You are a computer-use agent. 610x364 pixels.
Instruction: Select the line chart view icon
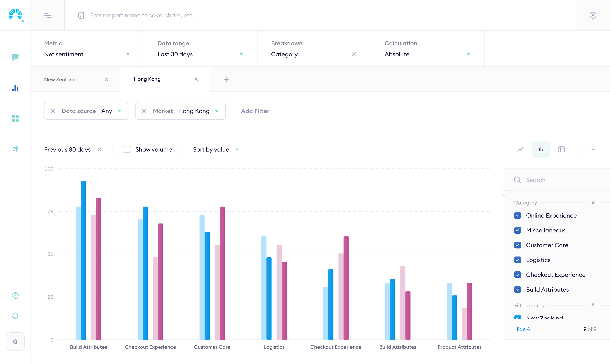click(520, 149)
